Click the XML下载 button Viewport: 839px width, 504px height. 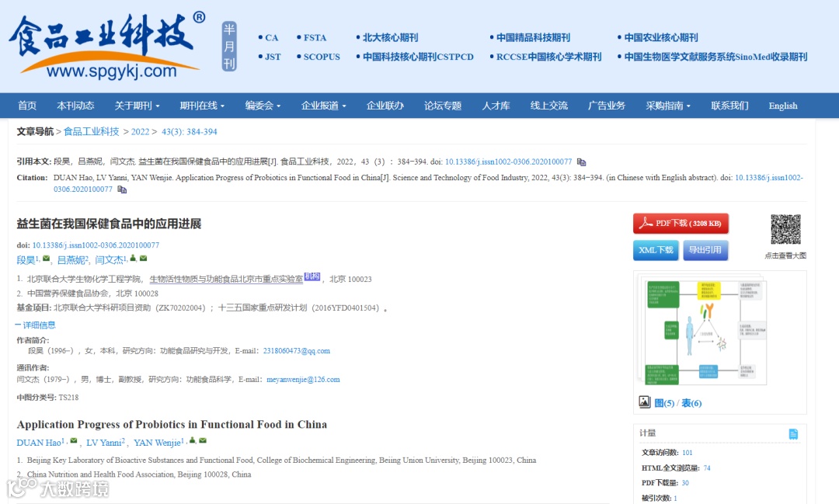coord(656,250)
